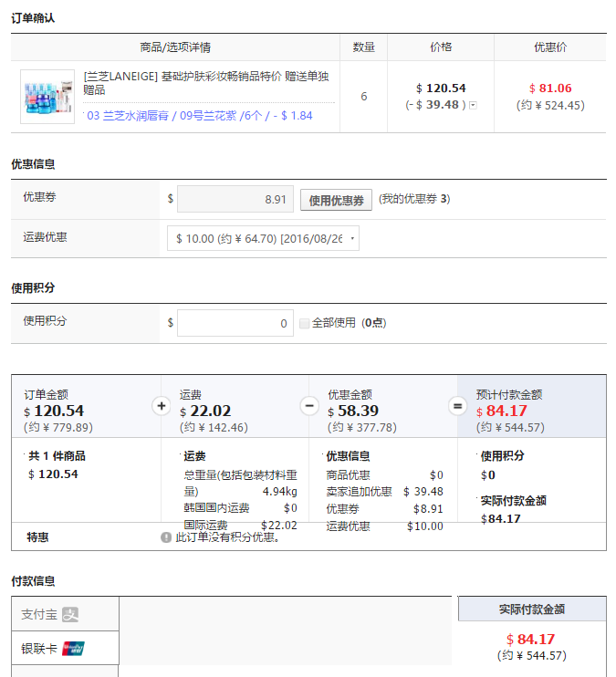
Task: Click the quantity value 6
Action: 364,97
